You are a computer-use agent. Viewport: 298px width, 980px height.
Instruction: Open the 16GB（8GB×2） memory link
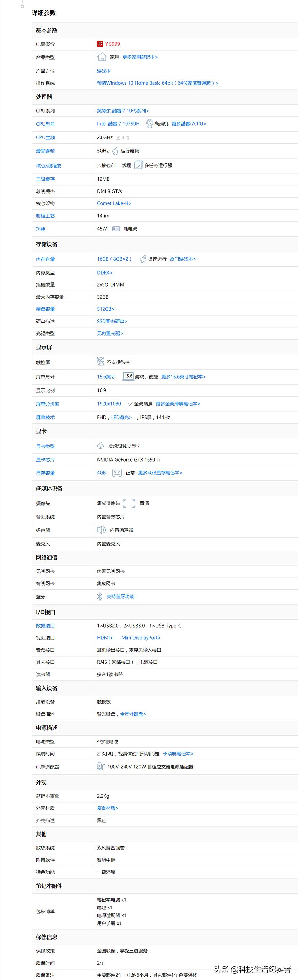tap(114, 259)
